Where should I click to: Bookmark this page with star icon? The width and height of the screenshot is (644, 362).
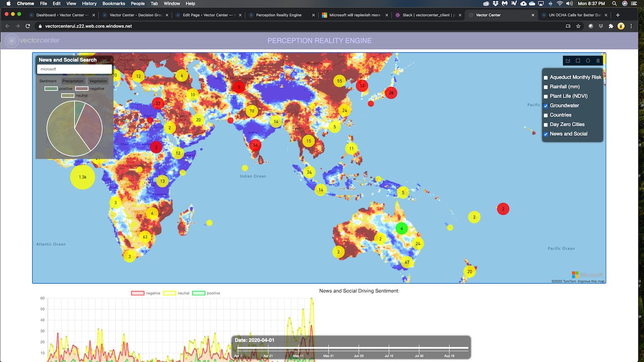(579, 26)
